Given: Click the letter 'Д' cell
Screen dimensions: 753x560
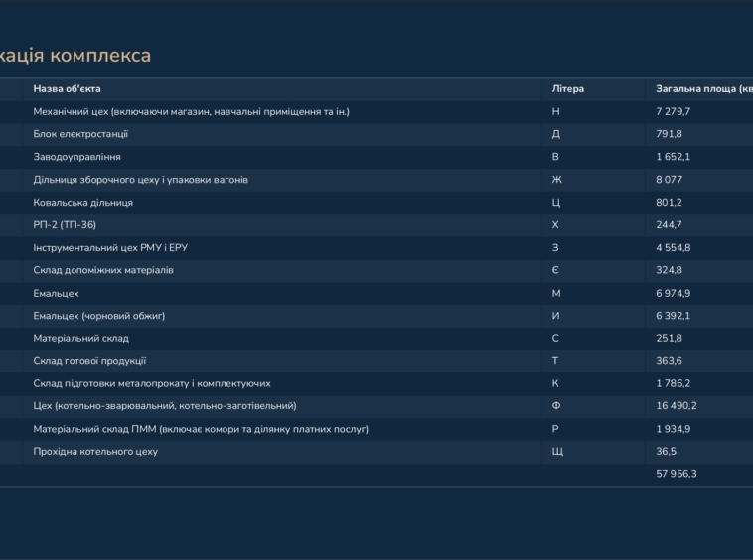Looking at the screenshot, I should click(x=556, y=134).
